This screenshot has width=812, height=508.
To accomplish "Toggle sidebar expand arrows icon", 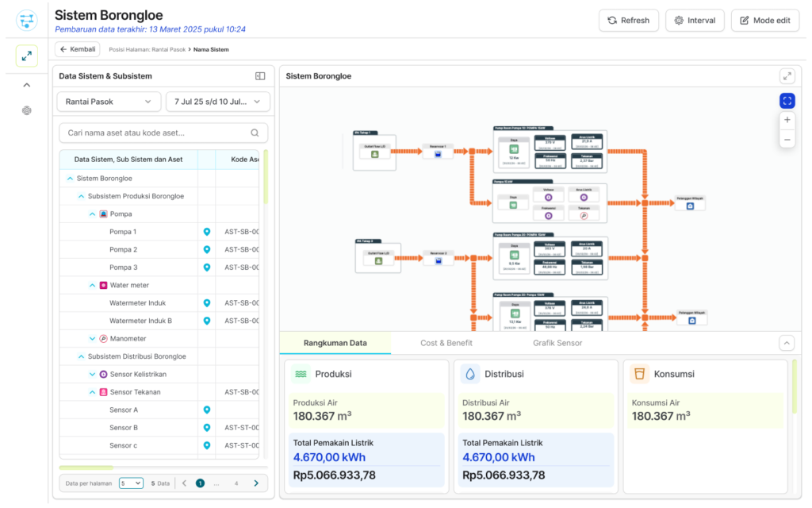I will point(27,56).
